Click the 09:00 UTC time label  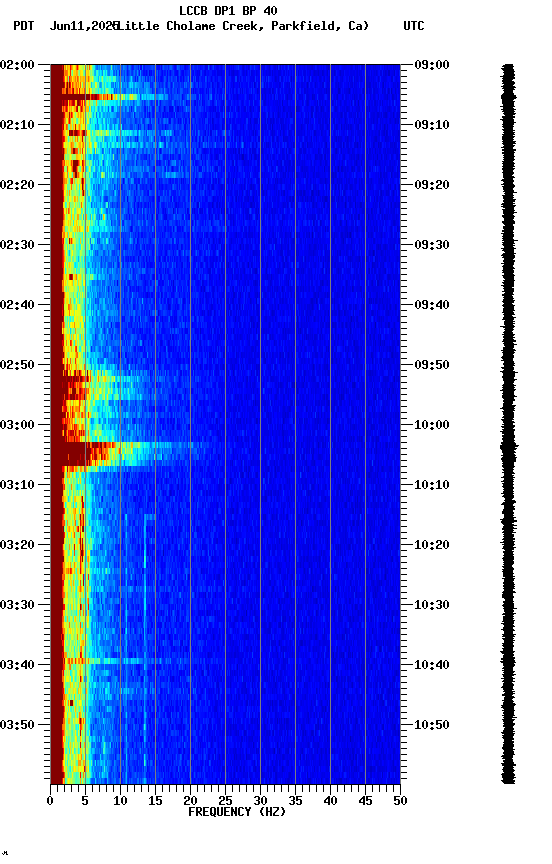point(432,65)
